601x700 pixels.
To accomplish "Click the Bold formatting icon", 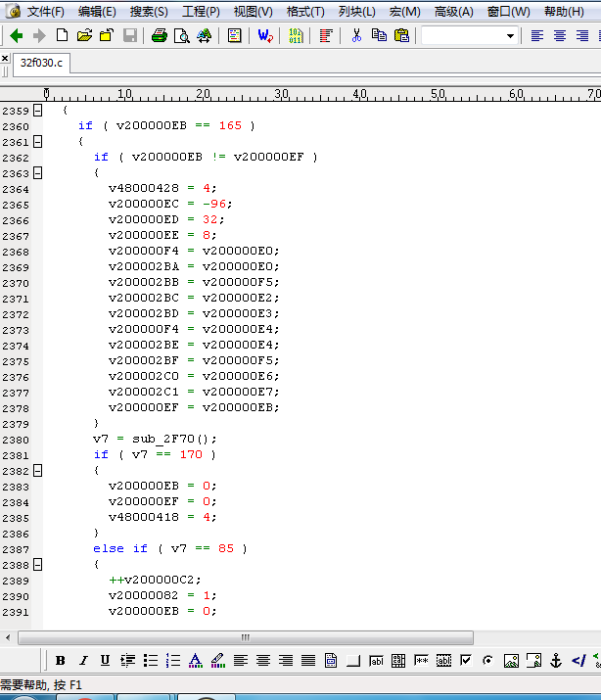I will click(61, 661).
